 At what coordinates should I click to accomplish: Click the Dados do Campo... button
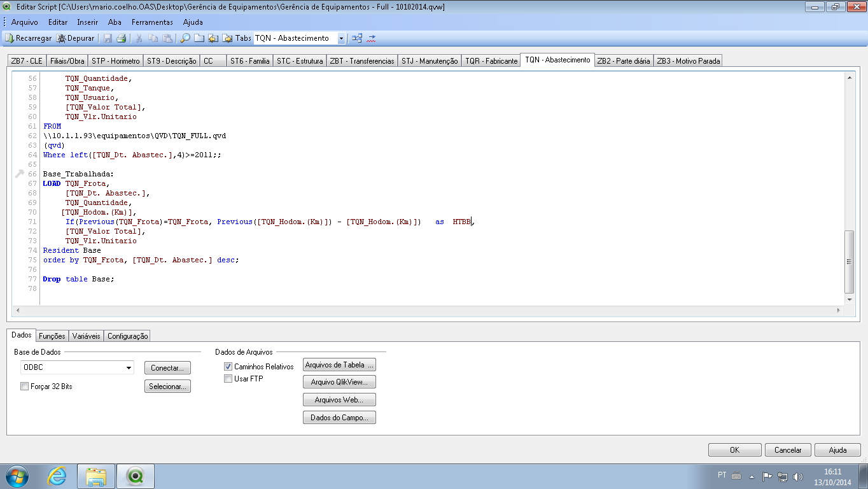pos(340,418)
